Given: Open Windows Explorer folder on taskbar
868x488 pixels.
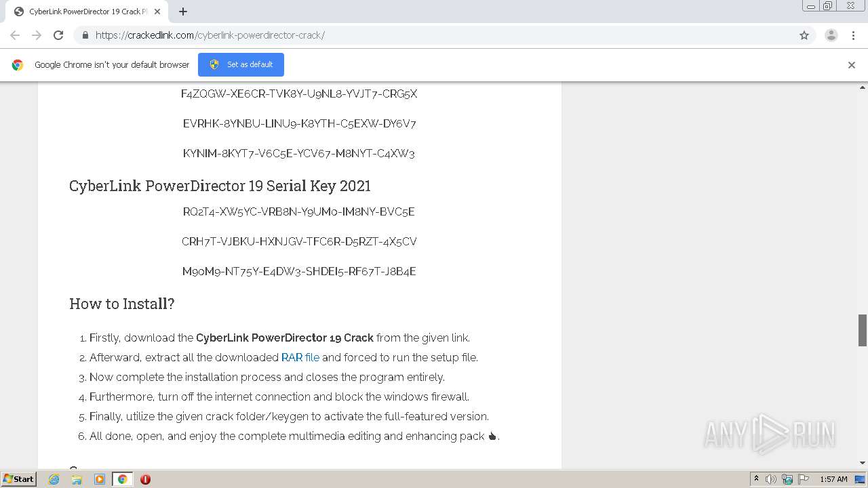Looking at the screenshot, I should (77, 479).
